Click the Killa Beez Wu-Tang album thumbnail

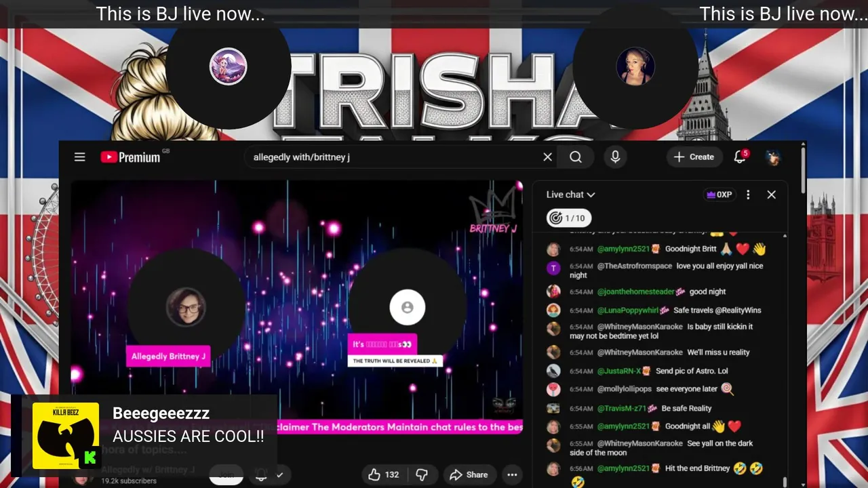click(x=66, y=436)
